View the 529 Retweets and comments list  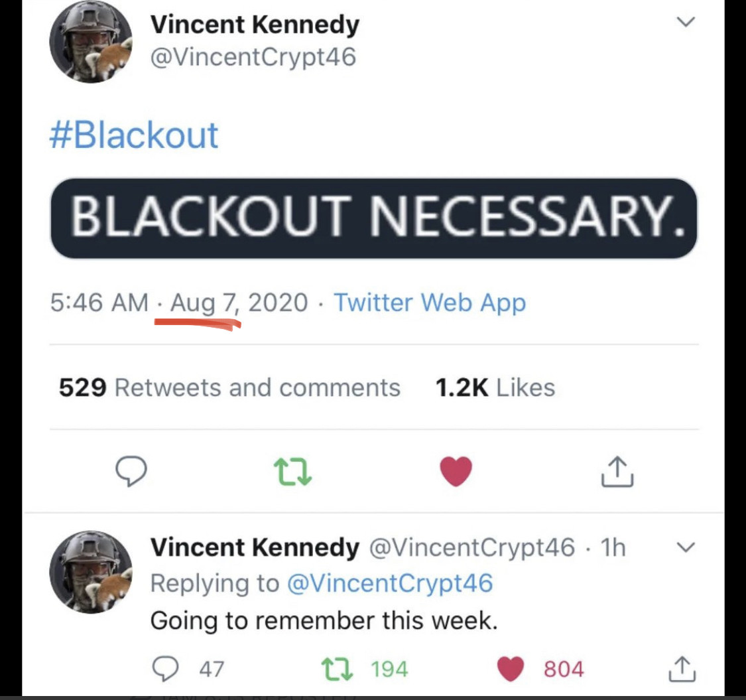[229, 387]
